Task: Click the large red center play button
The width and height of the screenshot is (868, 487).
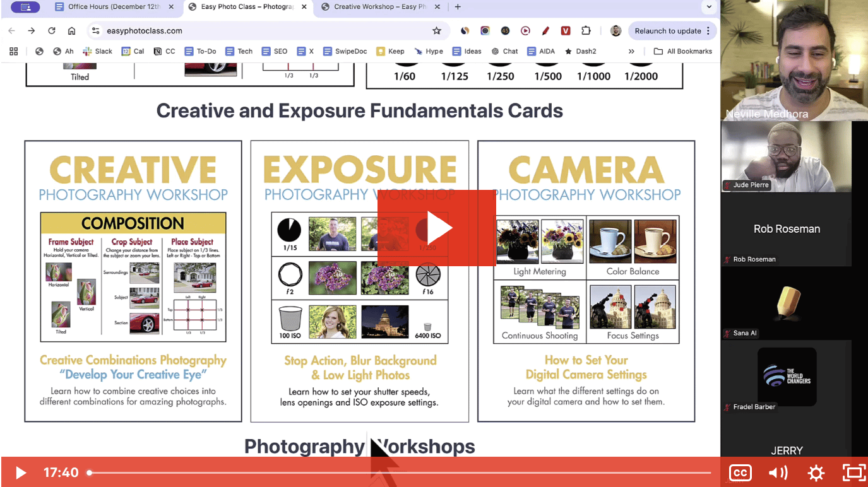Action: pos(437,228)
